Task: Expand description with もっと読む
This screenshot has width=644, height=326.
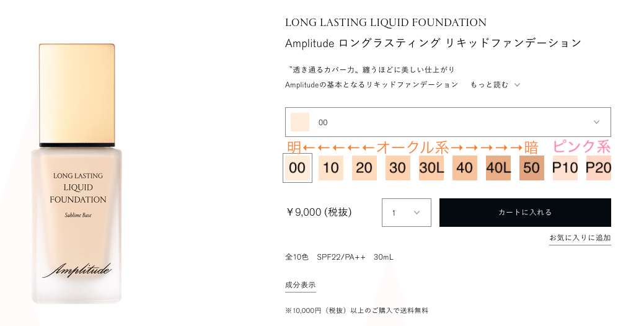Action: pyautogui.click(x=489, y=84)
